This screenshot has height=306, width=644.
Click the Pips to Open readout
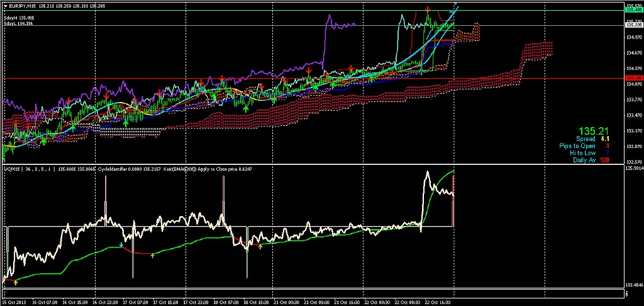click(584, 146)
